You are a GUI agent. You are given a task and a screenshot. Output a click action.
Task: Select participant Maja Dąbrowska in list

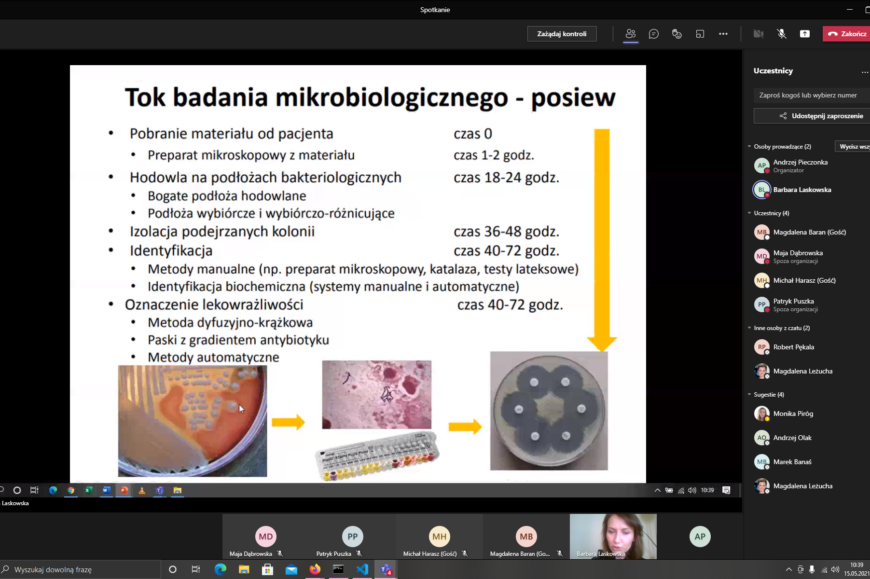tap(807, 256)
